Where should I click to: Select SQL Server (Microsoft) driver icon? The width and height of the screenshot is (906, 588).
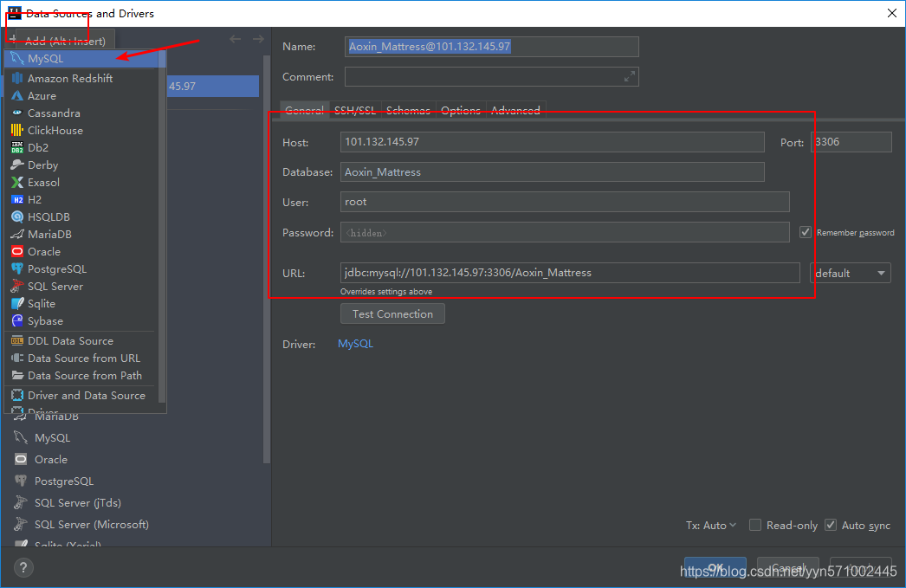pyautogui.click(x=21, y=524)
